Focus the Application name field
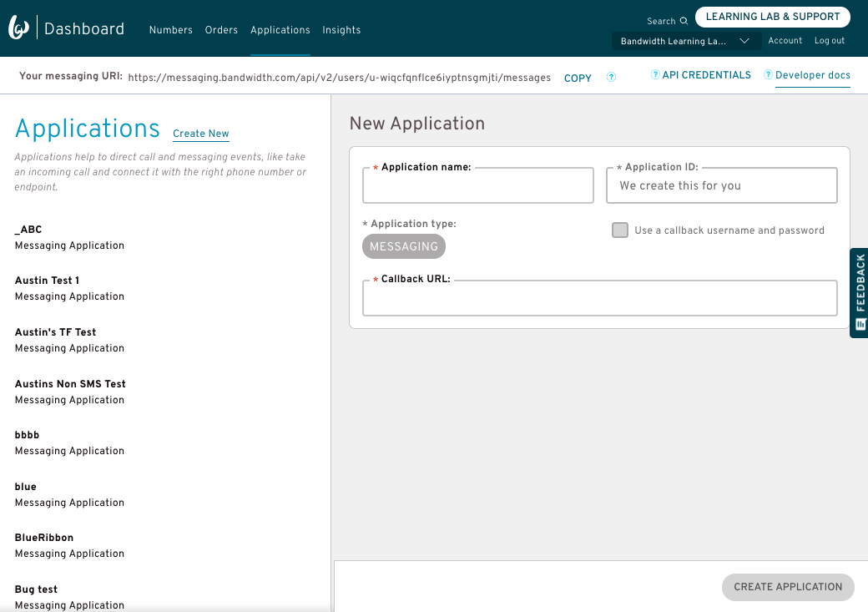868x612 pixels. (x=478, y=185)
